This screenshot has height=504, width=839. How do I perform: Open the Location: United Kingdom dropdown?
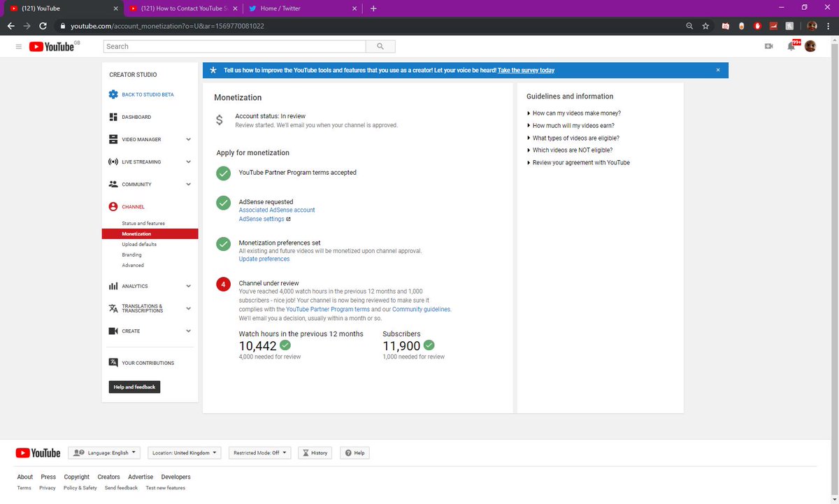pos(184,453)
